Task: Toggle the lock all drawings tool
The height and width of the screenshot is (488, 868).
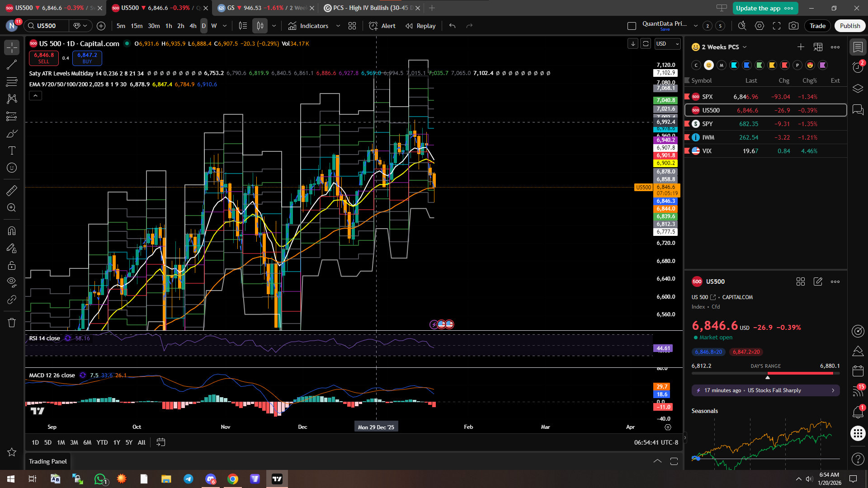Action: pyautogui.click(x=12, y=265)
